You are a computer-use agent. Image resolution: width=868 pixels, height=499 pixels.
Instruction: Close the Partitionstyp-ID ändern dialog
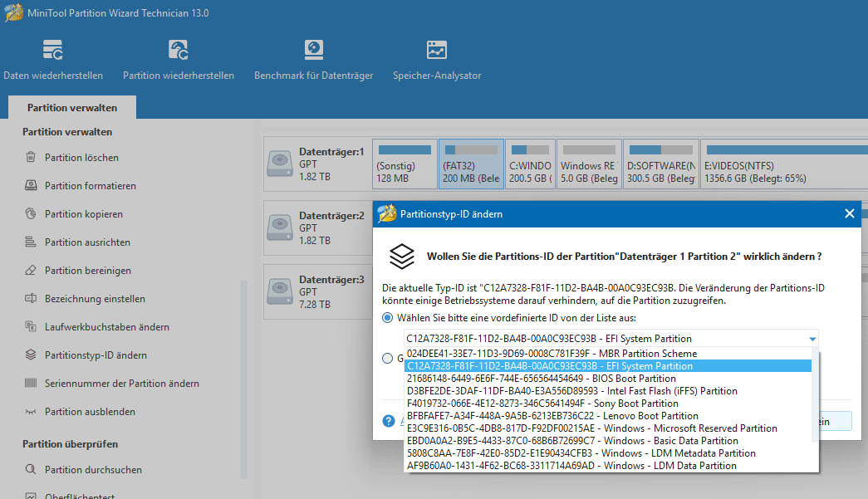coord(849,213)
